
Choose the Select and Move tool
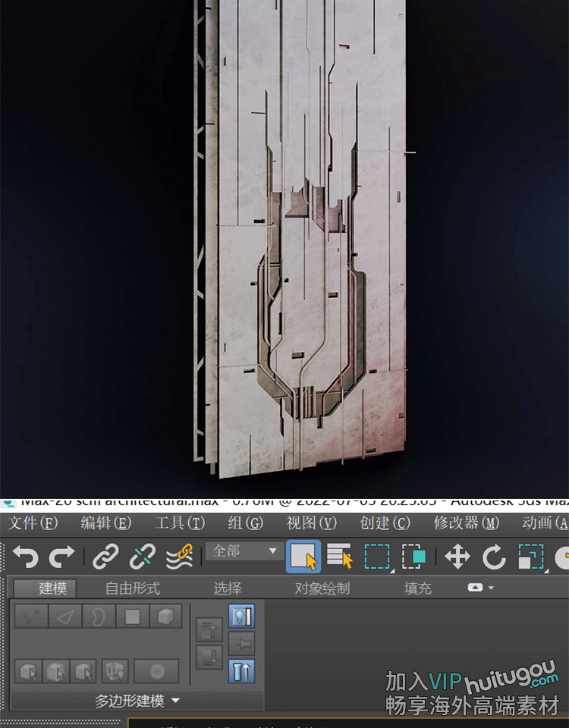click(x=457, y=557)
